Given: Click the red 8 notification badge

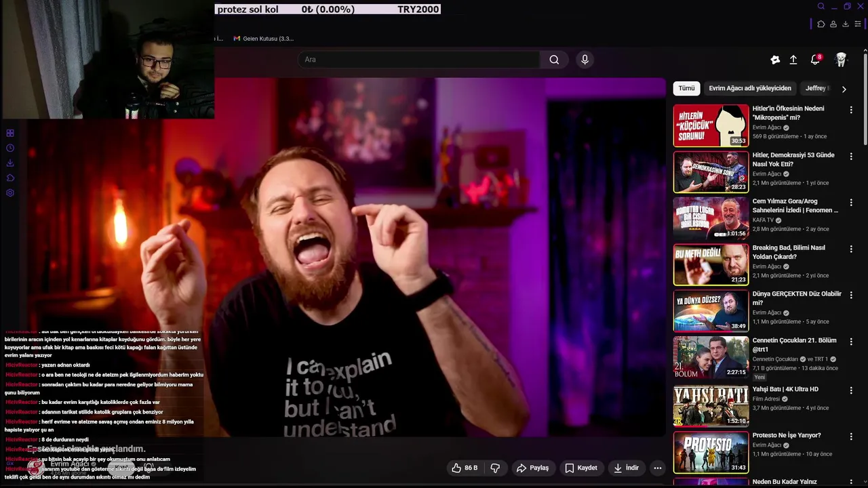Looking at the screenshot, I should pos(819,57).
